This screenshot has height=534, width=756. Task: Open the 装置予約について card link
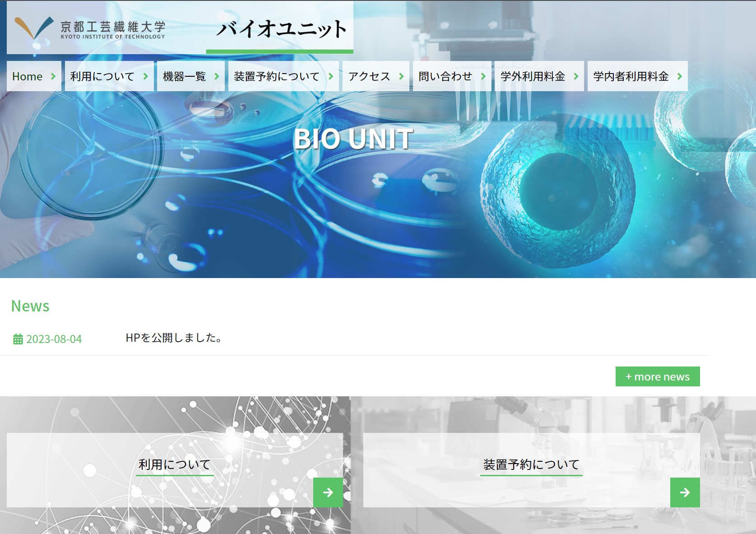(532, 470)
